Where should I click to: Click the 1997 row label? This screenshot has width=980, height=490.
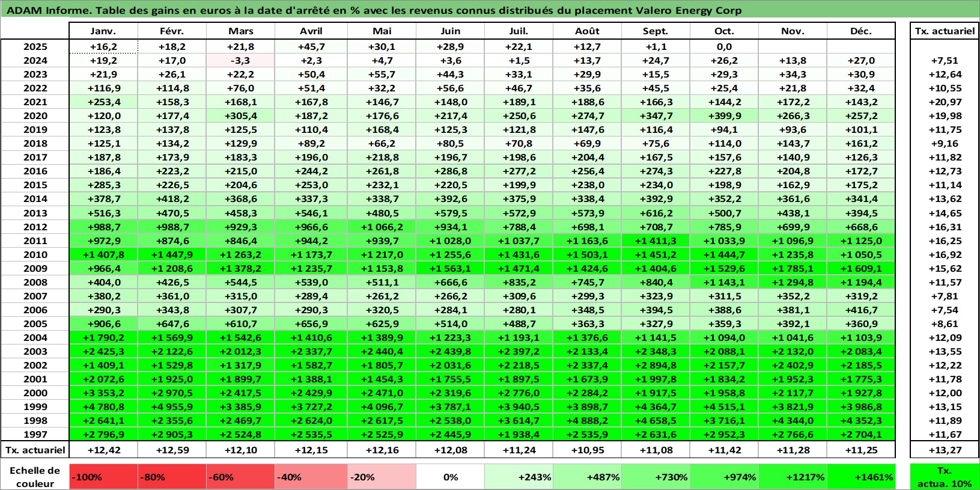pyautogui.click(x=35, y=434)
